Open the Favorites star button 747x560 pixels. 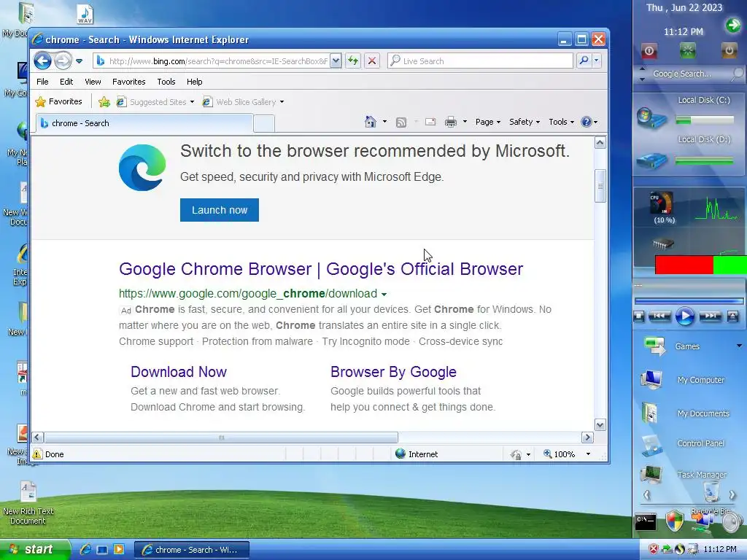pos(58,101)
